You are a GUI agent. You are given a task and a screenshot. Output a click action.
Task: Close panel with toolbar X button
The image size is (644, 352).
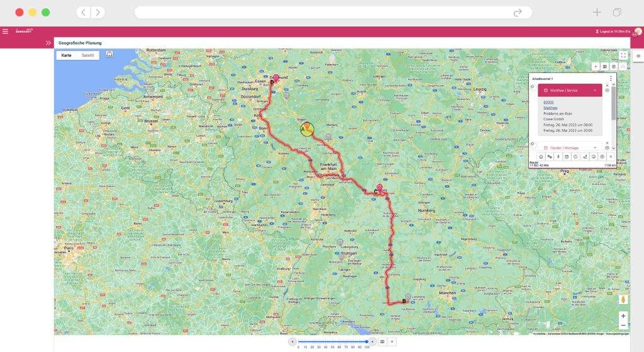tap(611, 157)
